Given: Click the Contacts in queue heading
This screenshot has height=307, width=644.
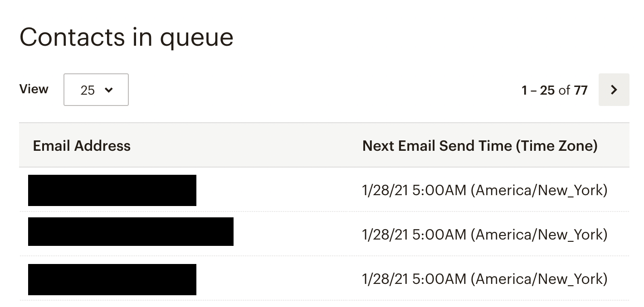Looking at the screenshot, I should [x=127, y=37].
